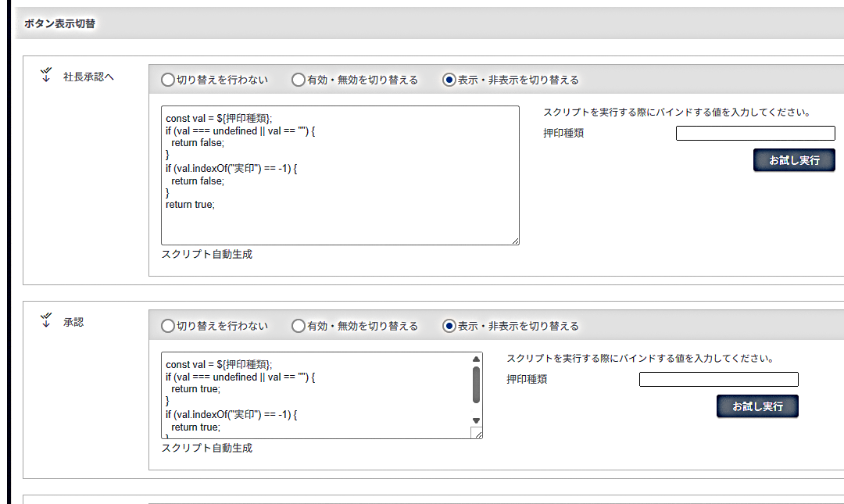
Task: Click the resize handle of 社長承認へ script box
Action: point(515,241)
